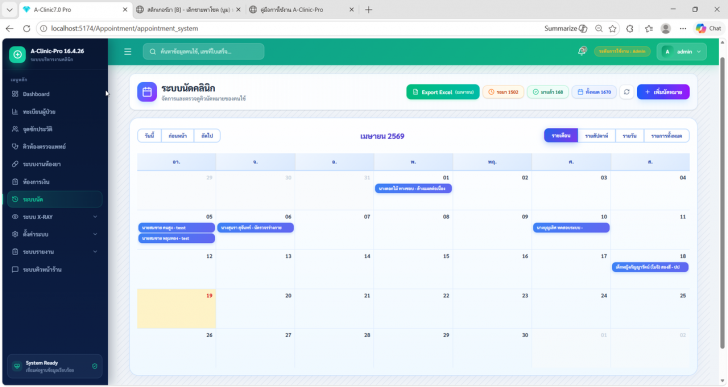
Task: Click the green A-Clinic-Pro logo icon
Action: click(18, 54)
